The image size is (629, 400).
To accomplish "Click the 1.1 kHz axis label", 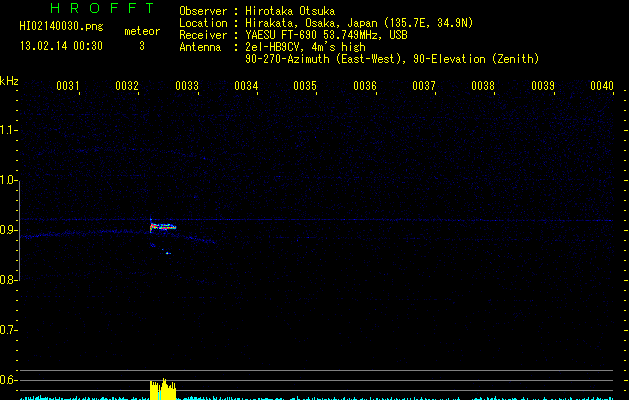I will tap(8, 130).
